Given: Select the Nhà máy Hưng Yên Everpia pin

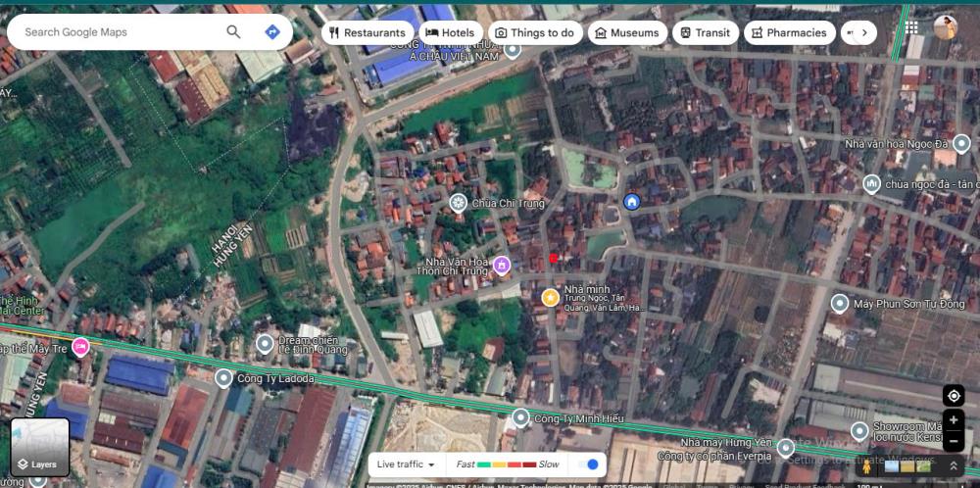Looking at the screenshot, I should (786, 448).
